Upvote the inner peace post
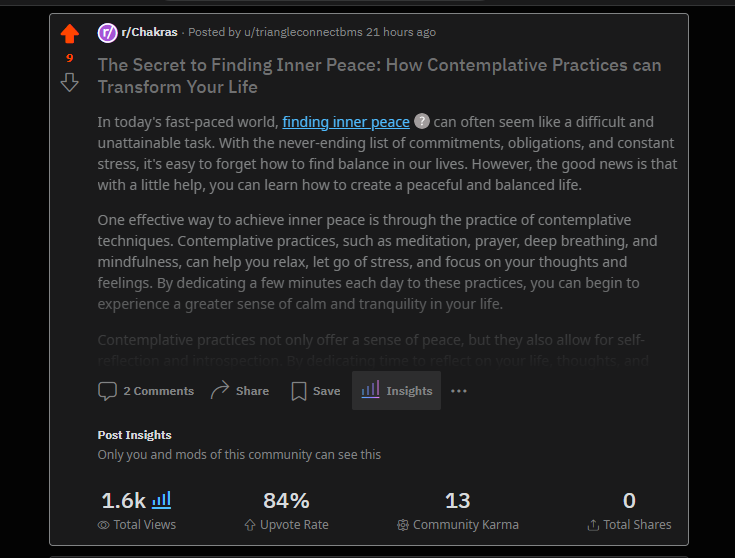Image resolution: width=735 pixels, height=558 pixels. [69, 35]
